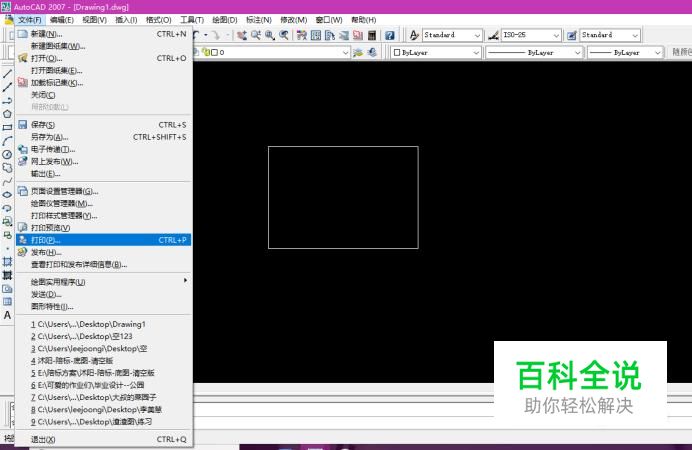The image size is (692, 450).
Task: Click the Zoom Window icon
Action: coord(270,35)
